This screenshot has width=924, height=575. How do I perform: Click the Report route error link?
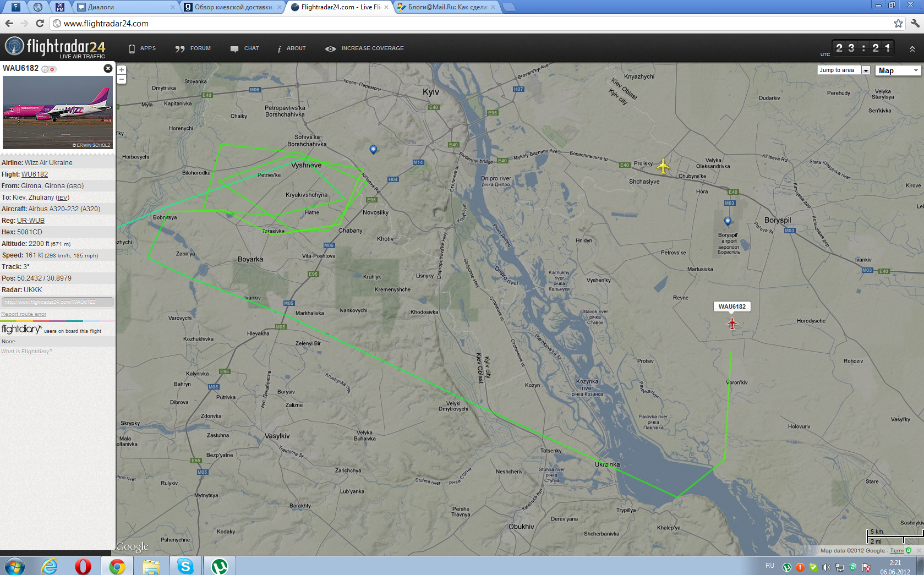(24, 314)
